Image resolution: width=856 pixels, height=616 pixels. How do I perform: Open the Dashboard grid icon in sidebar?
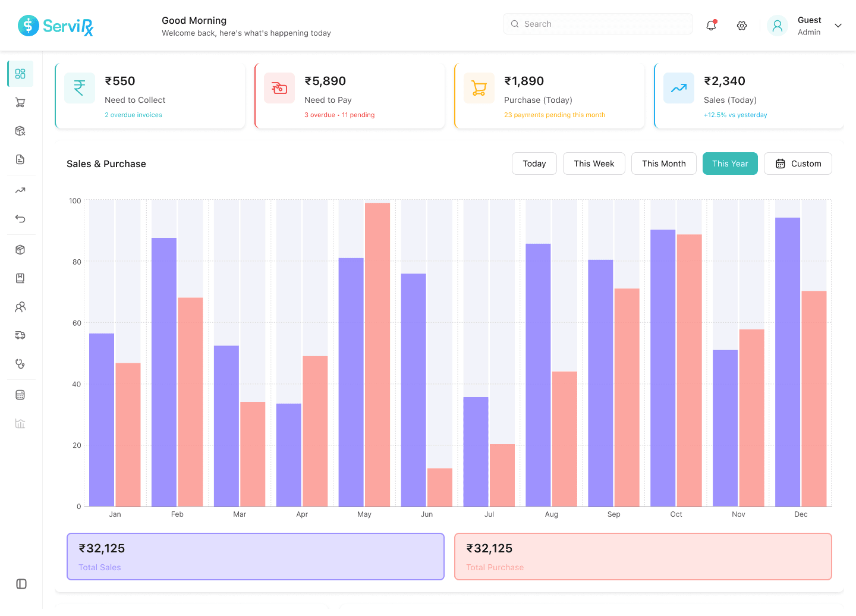20,73
